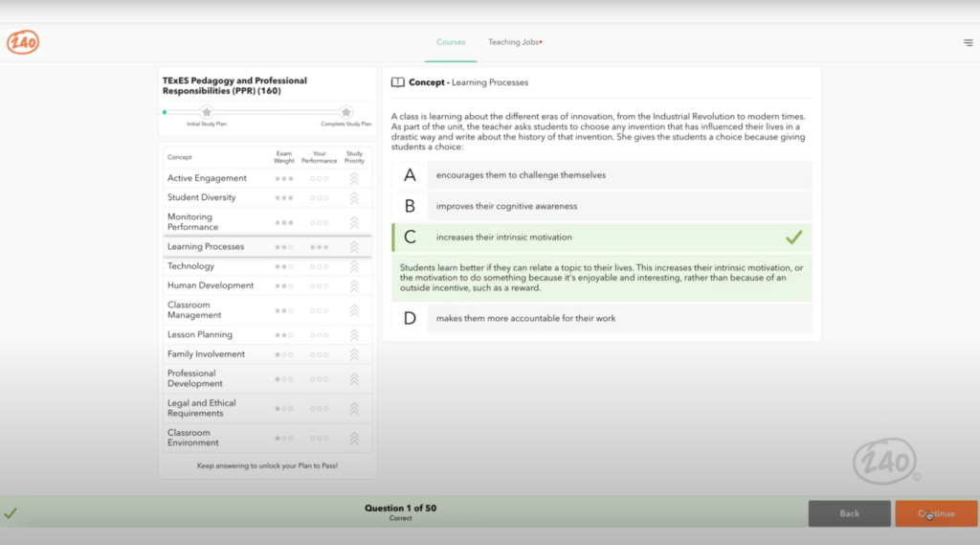Click green checkmark in bottom status bar
The width and height of the screenshot is (980, 545).
[11, 513]
